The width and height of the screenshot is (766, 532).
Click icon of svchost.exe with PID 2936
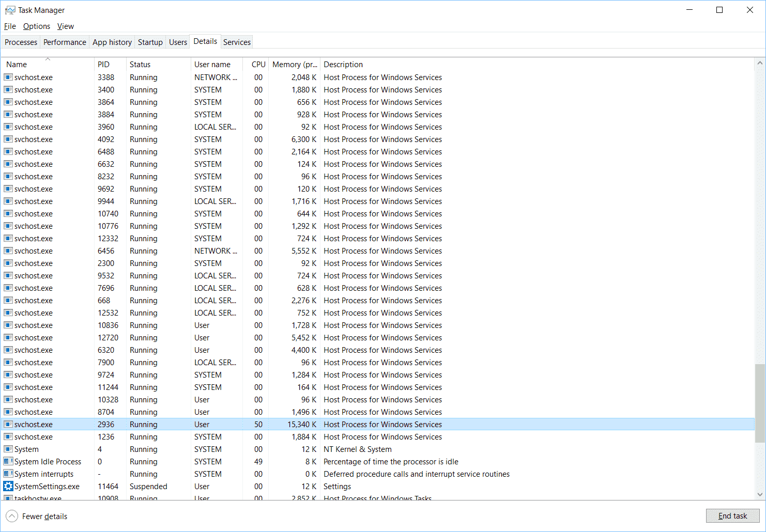[8, 424]
